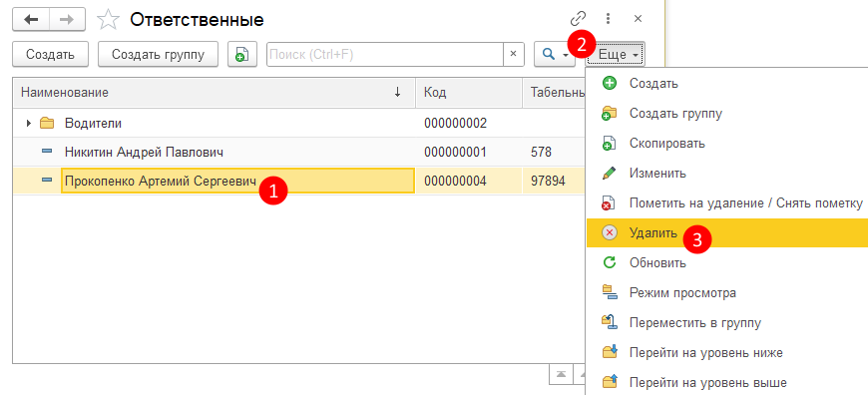Choose Удалить from the menu
The width and height of the screenshot is (868, 395).
tap(727, 232)
